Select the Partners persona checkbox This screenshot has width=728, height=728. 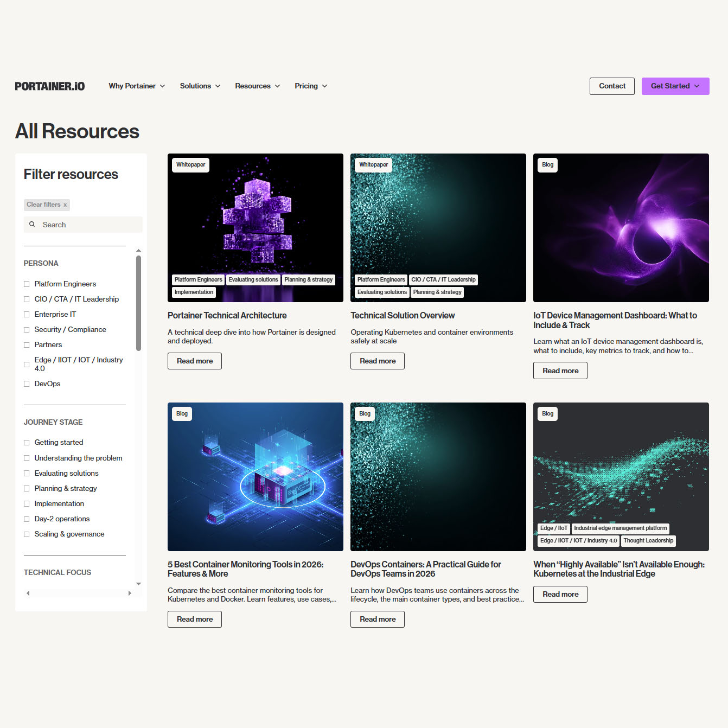(27, 344)
